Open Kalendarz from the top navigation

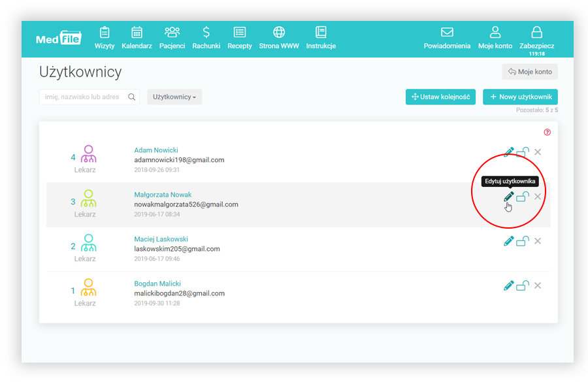(137, 39)
